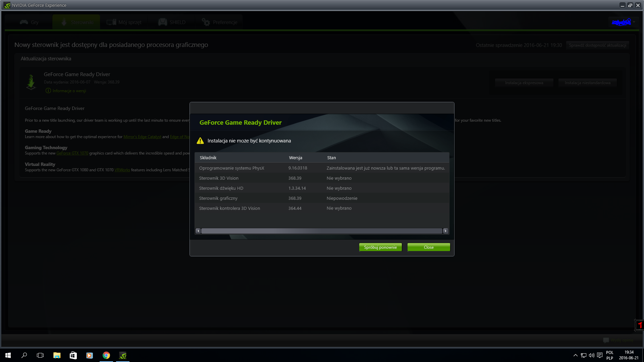Click the NVIDIA logo in title bar
This screenshot has height=362, width=644.
[7, 5]
